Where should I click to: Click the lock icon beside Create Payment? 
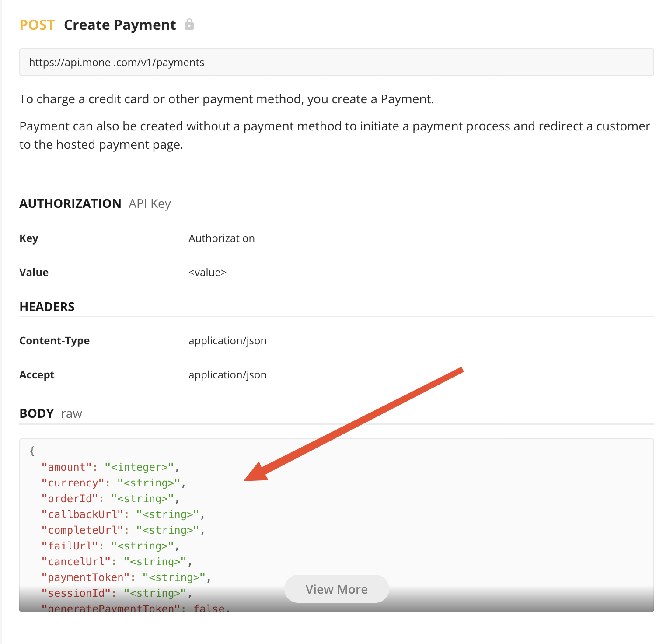point(190,25)
